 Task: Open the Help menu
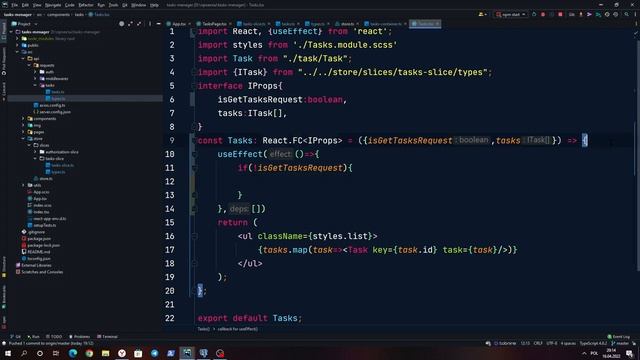[x=154, y=5]
